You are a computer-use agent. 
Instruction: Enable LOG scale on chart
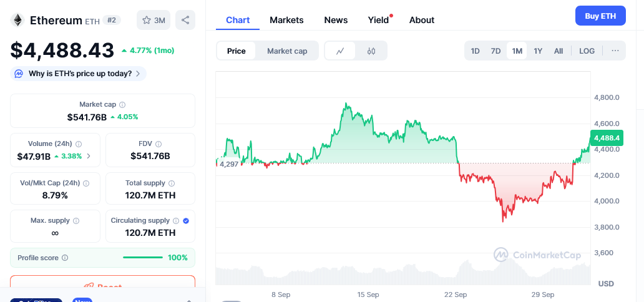click(587, 51)
